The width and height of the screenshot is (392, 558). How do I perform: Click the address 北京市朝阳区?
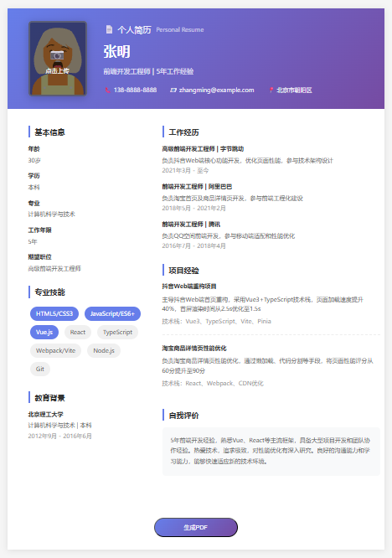coord(294,90)
